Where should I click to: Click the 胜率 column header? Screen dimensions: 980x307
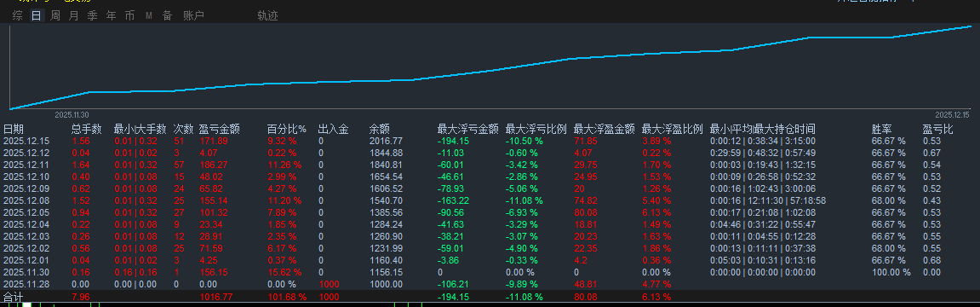pos(882,129)
